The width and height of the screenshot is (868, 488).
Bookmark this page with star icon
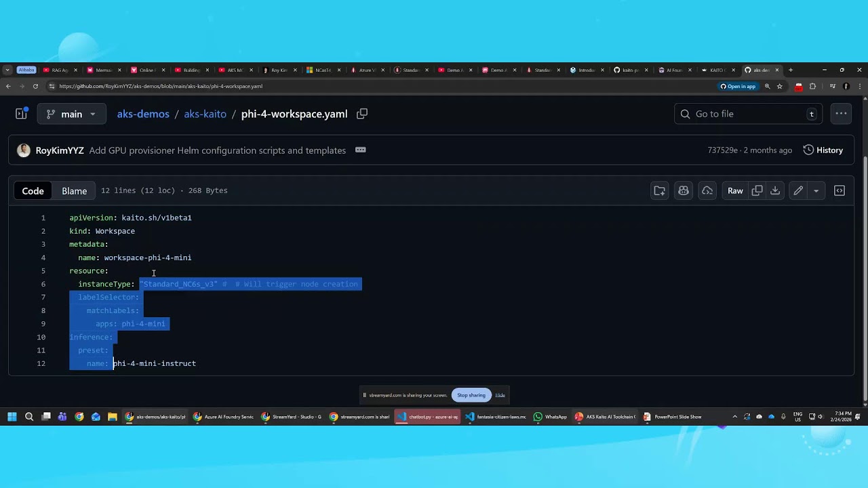coord(779,86)
